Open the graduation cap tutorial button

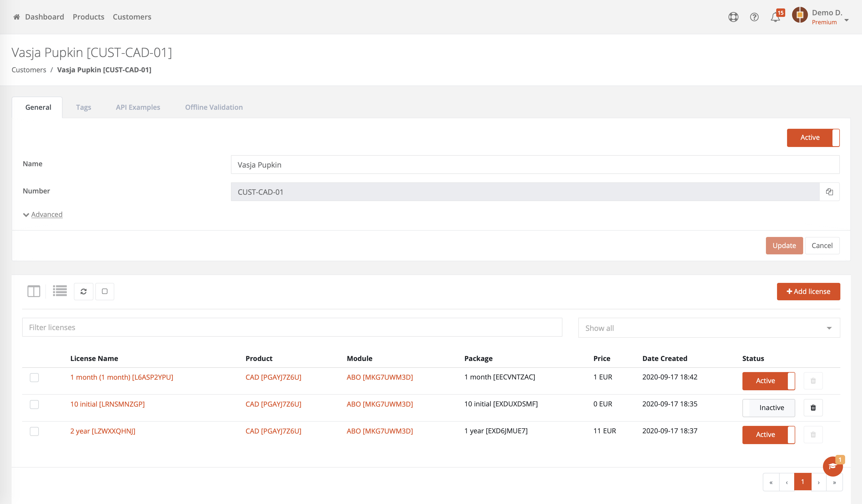832,466
